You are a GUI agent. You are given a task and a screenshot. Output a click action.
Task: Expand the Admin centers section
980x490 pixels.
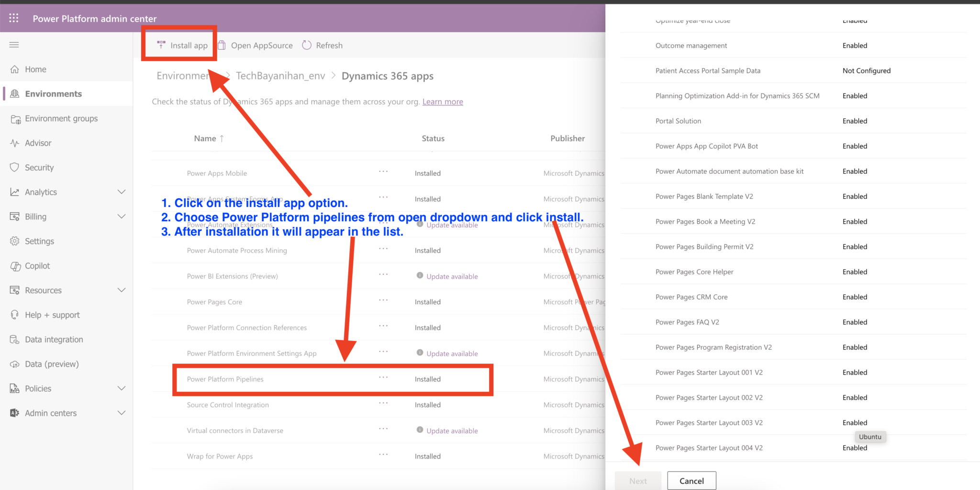click(122, 412)
